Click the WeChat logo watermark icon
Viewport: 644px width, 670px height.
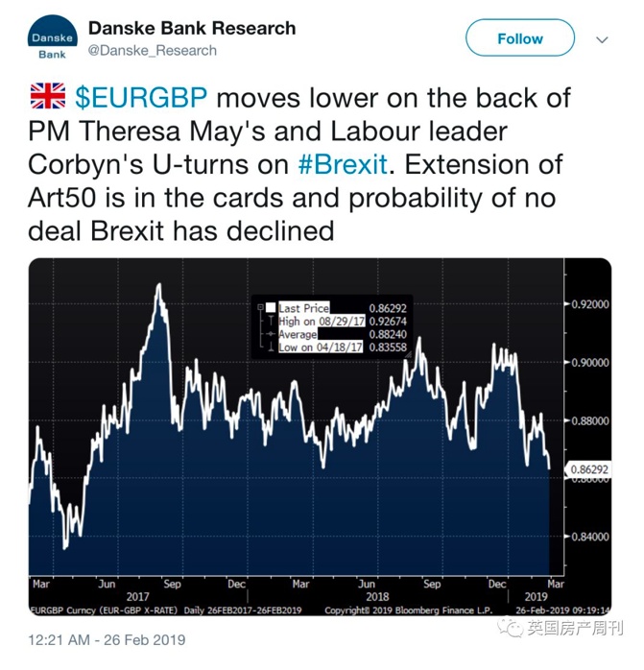[505, 629]
